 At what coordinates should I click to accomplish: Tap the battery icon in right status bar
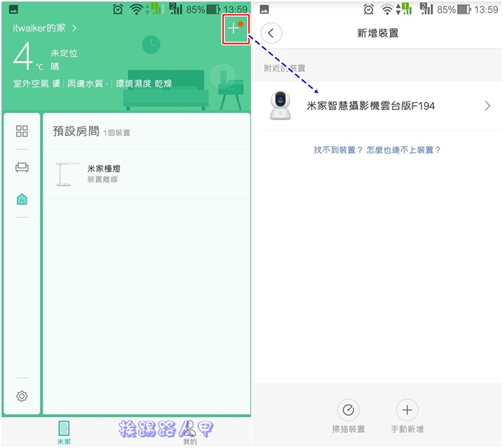[x=464, y=9]
